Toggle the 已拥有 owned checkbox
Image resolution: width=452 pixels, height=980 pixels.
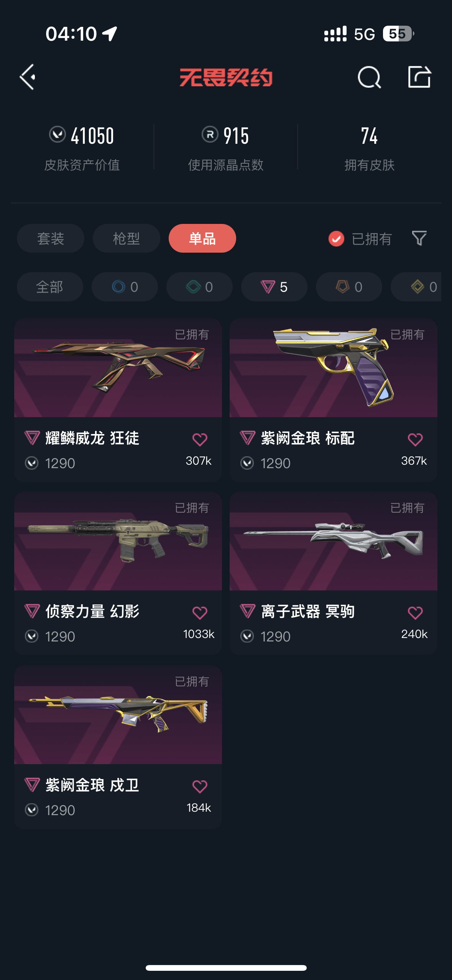336,238
